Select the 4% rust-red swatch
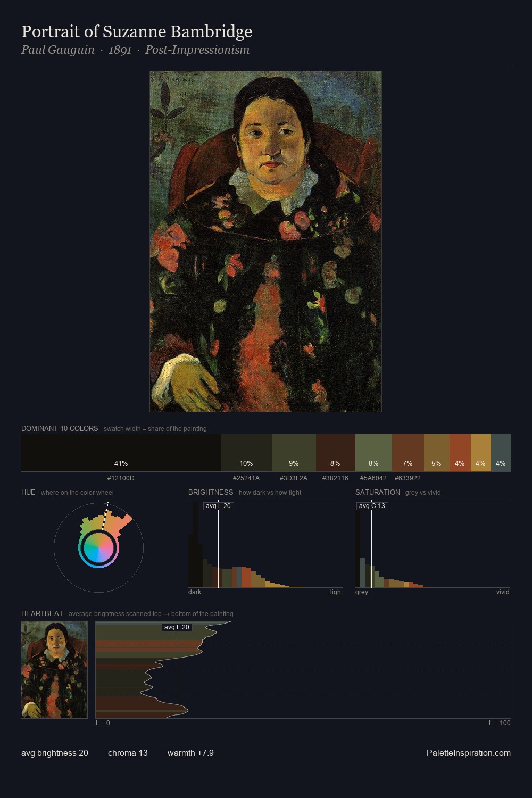The width and height of the screenshot is (532, 798). [x=460, y=453]
